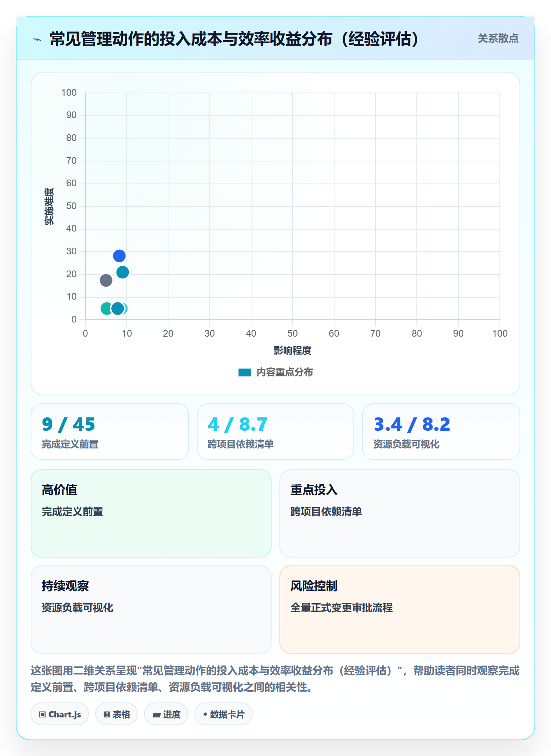Click the 实施难度 y-axis title
551x756 pixels.
coord(49,206)
